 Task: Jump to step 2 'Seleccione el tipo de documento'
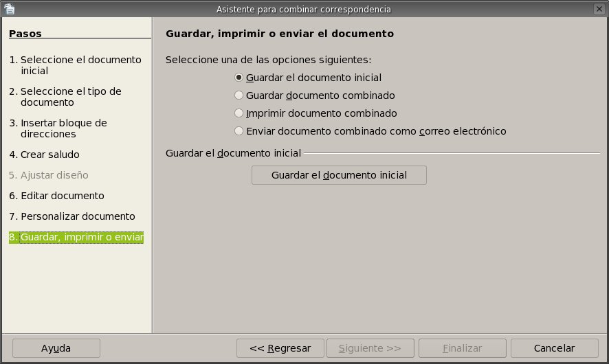pyautogui.click(x=71, y=97)
